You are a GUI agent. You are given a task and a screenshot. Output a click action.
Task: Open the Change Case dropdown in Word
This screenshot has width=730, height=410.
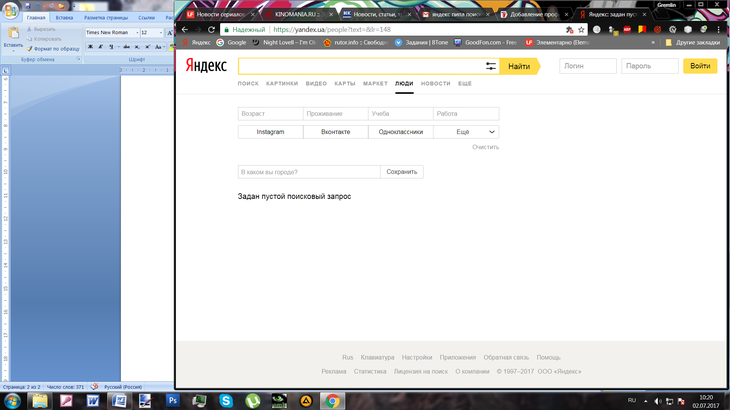pos(159,47)
